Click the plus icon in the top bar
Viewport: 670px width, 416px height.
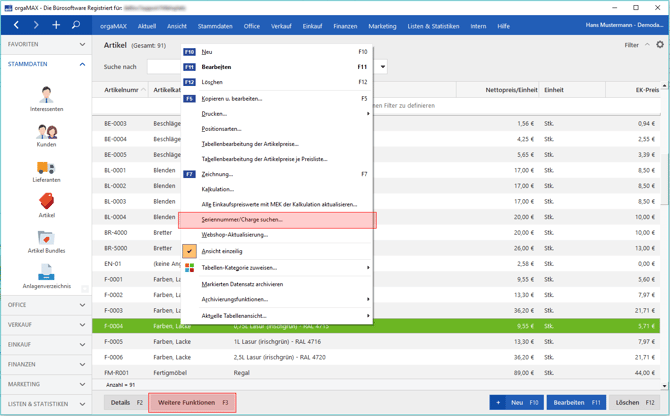[x=56, y=25]
